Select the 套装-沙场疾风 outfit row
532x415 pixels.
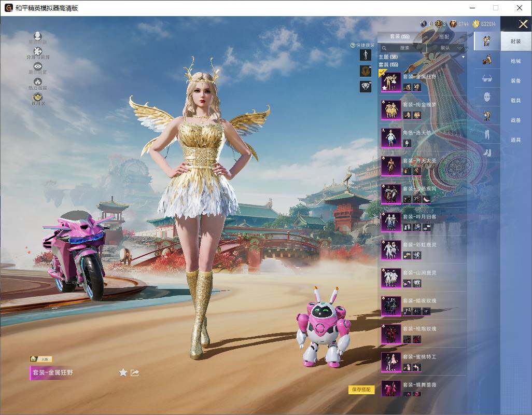pyautogui.click(x=422, y=194)
